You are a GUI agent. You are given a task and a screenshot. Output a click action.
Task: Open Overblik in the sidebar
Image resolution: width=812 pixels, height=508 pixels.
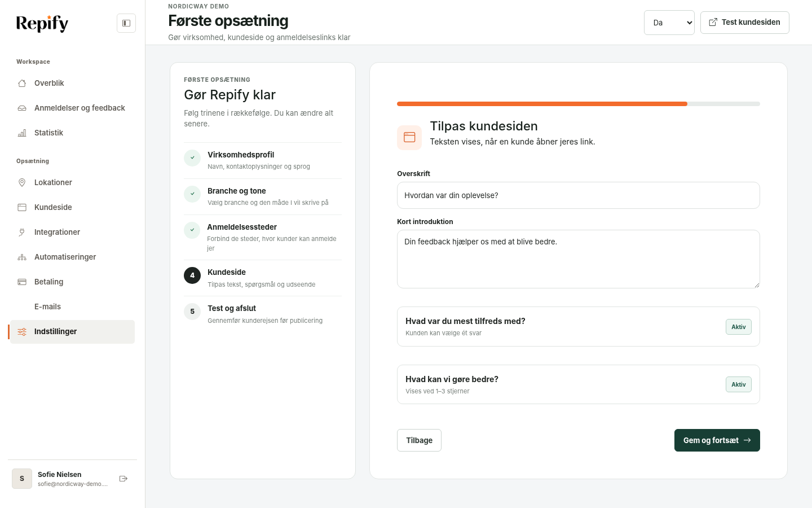click(72, 83)
